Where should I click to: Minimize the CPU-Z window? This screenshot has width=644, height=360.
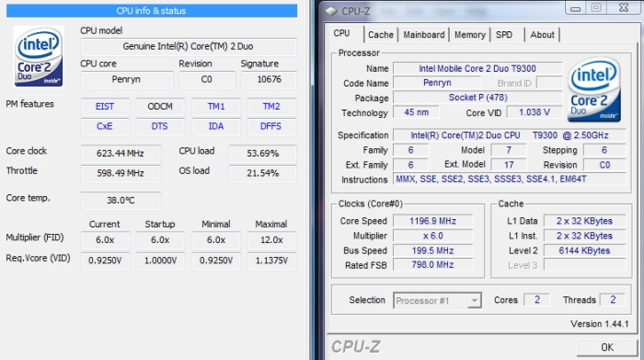[575, 8]
